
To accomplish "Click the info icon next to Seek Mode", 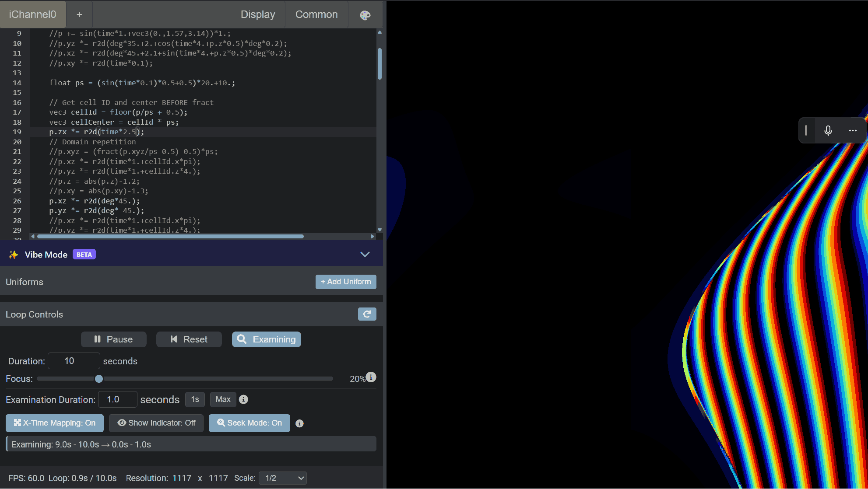I will (299, 423).
